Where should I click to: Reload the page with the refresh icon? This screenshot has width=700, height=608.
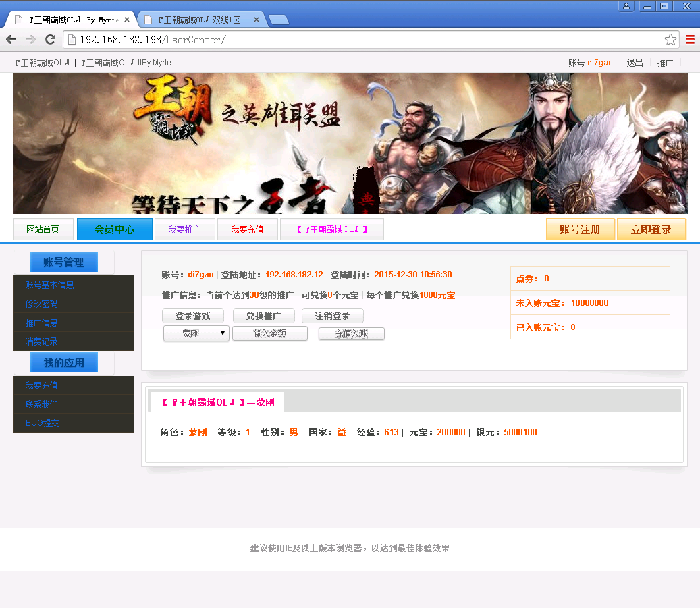51,40
